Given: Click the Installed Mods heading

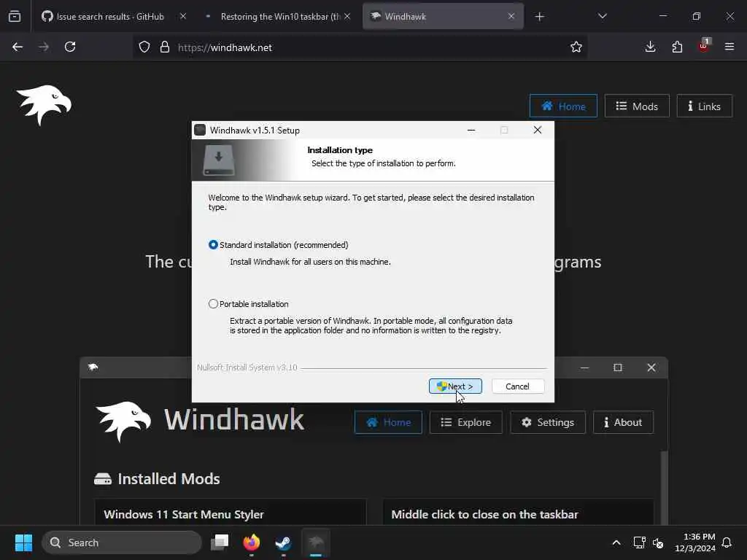Looking at the screenshot, I should [x=169, y=478].
